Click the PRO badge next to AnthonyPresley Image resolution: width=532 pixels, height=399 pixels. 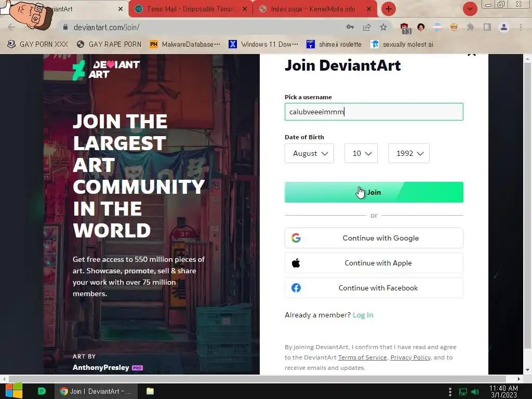click(137, 368)
